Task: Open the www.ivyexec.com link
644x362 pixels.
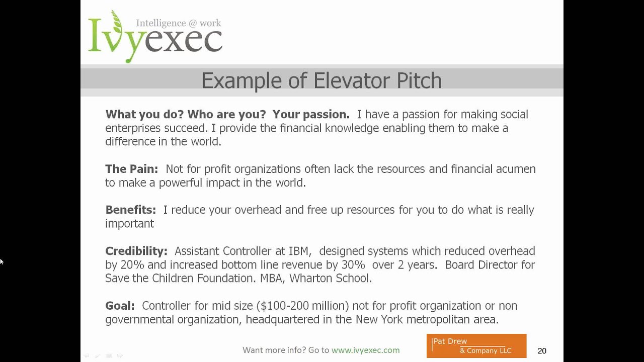Action: coord(365,350)
